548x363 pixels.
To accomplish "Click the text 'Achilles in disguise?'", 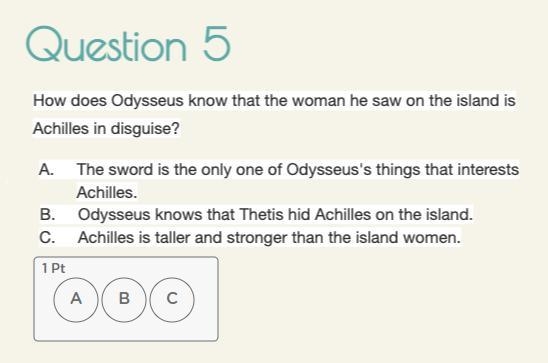I will pos(106,129).
